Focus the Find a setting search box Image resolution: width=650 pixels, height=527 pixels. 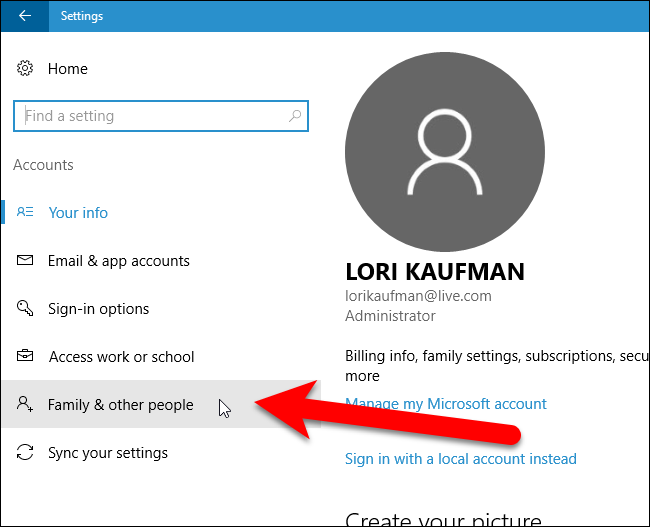click(161, 116)
